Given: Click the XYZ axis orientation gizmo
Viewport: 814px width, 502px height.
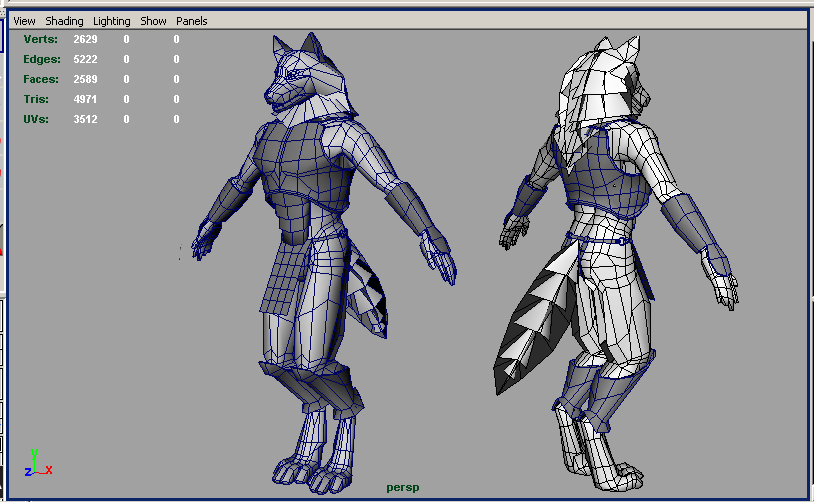Looking at the screenshot, I should point(36,464).
